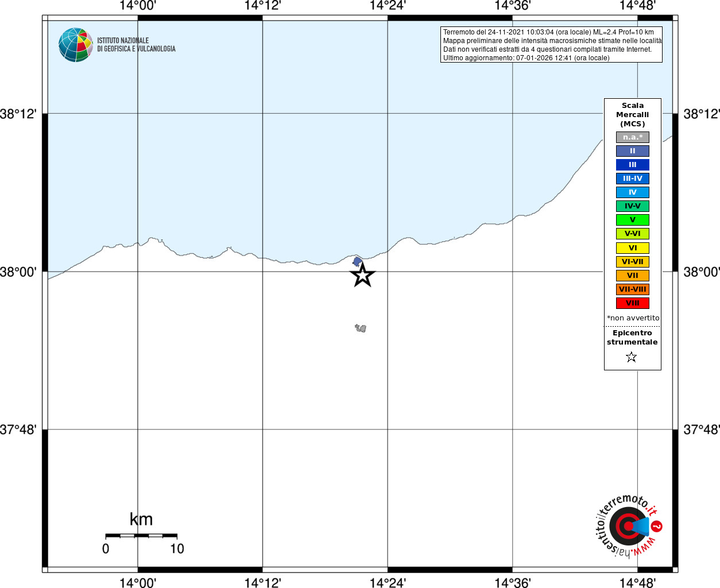Click the right 38°12' latitude label
The width and height of the screenshot is (720, 588).
click(702, 114)
